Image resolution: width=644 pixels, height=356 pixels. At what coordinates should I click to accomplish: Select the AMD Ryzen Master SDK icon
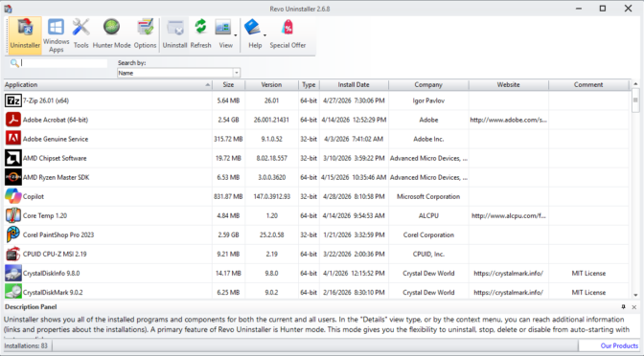coord(13,177)
